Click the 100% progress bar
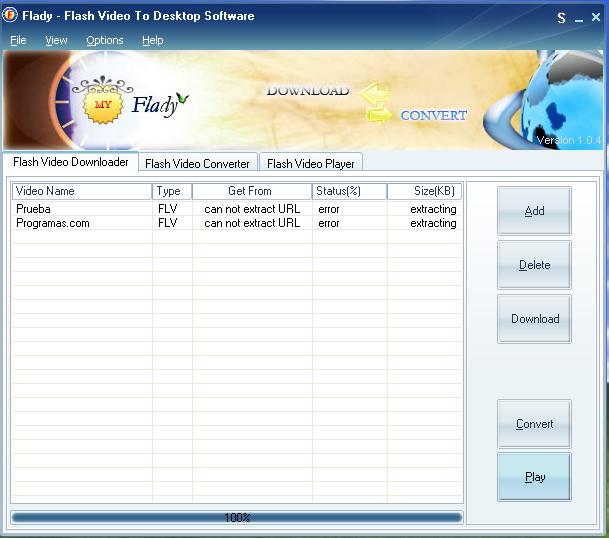Viewport: 609px width, 538px height. [x=237, y=517]
